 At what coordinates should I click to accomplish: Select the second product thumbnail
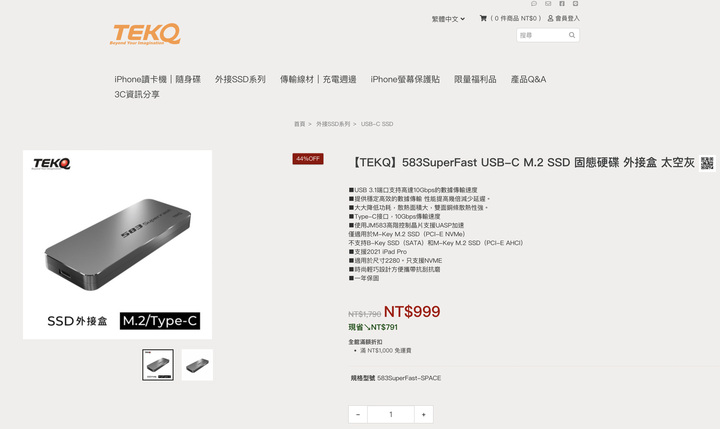(x=197, y=365)
